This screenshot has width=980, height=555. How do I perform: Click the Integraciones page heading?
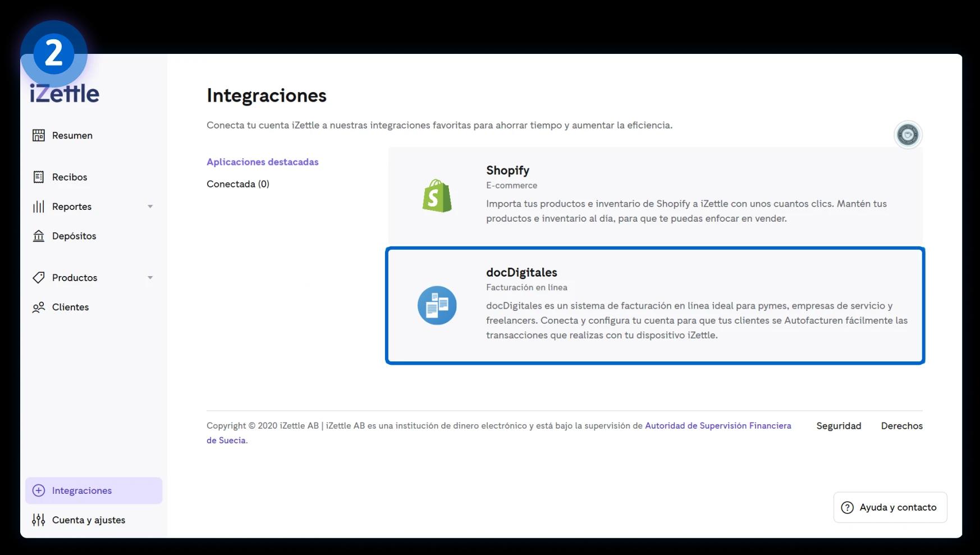coord(267,95)
